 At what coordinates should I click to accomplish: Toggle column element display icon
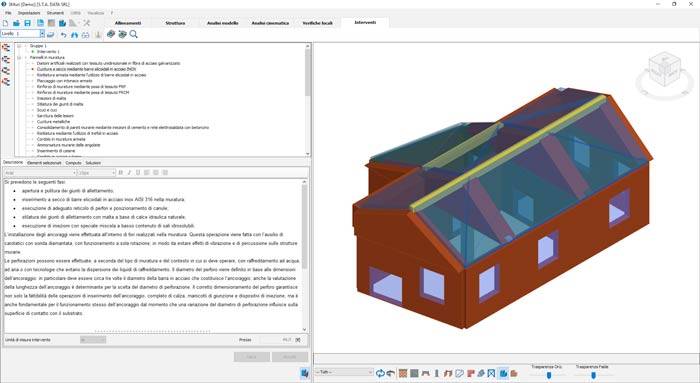point(437,373)
